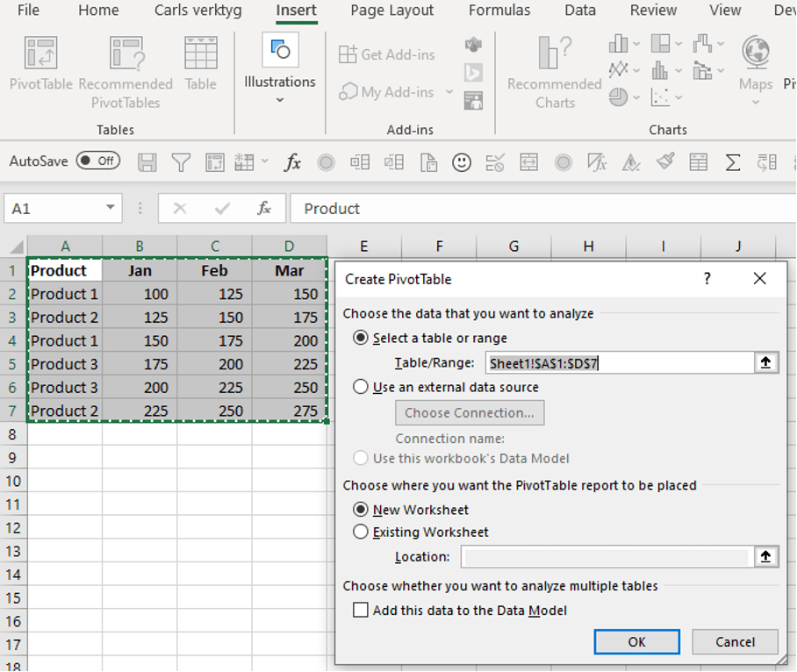Open the File tab

pos(28,11)
